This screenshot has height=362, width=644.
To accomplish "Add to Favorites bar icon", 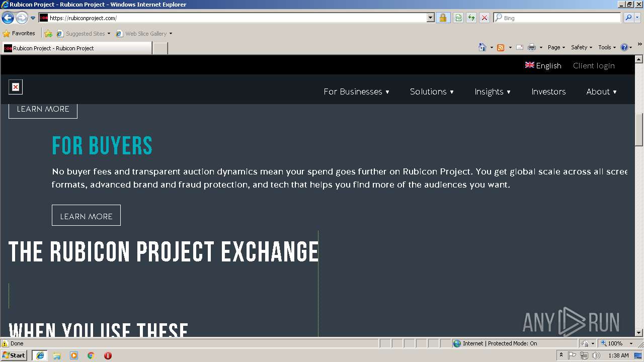I will pos(48,33).
